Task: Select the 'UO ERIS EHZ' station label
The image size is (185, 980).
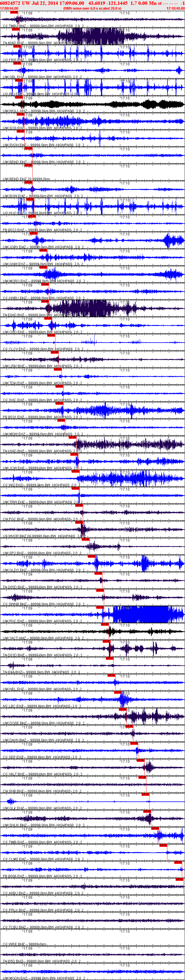Action: (14, 60)
